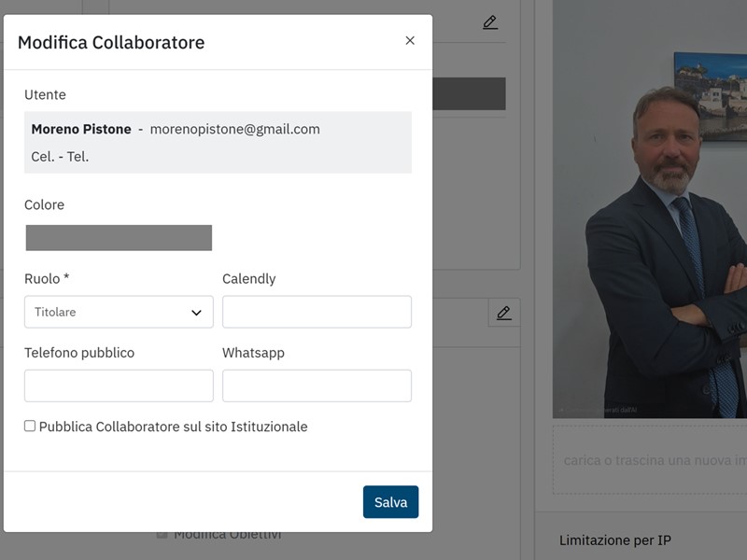Click the dark gray bar behind the dialog

point(469,94)
